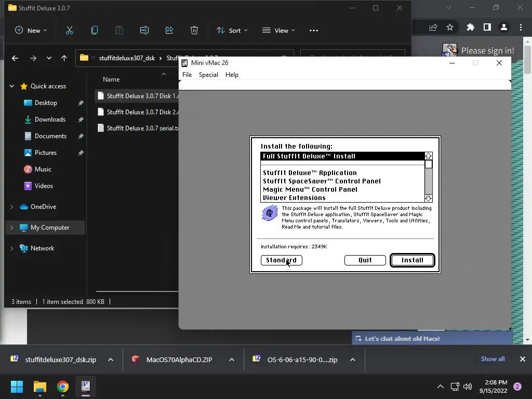Click the Copy icon in File Explorer toolbar
Screen dimensions: 532x399
tap(95, 30)
